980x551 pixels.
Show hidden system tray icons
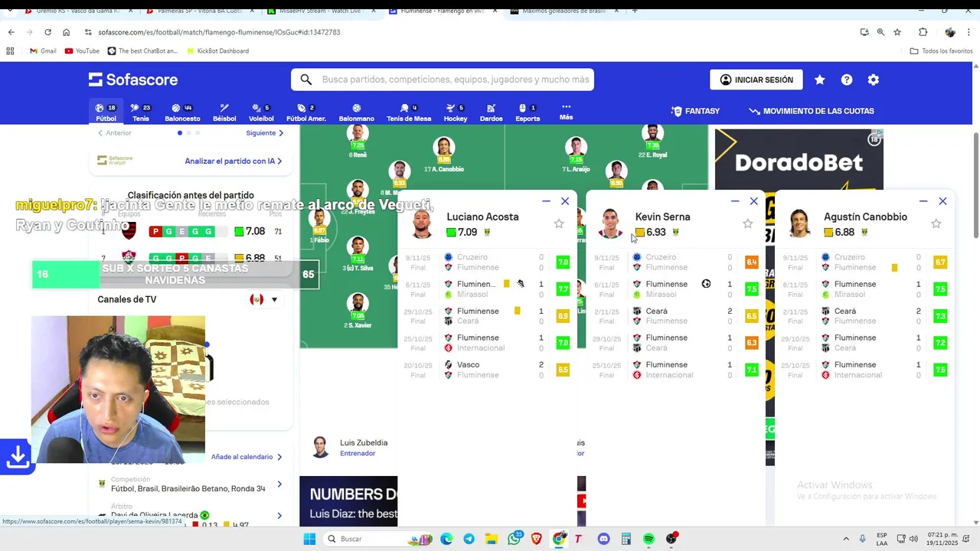tap(847, 539)
